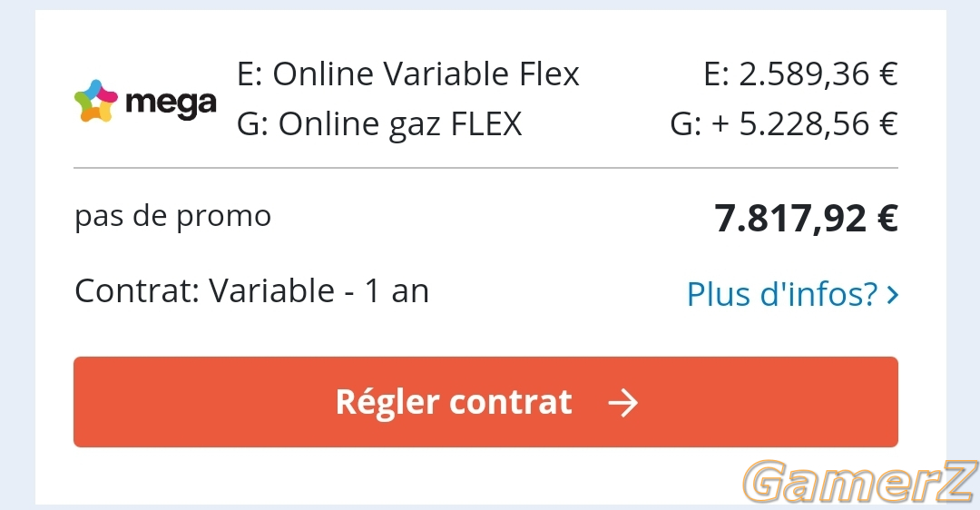
Task: Click the Mega colorful star logo icon
Action: click(95, 101)
